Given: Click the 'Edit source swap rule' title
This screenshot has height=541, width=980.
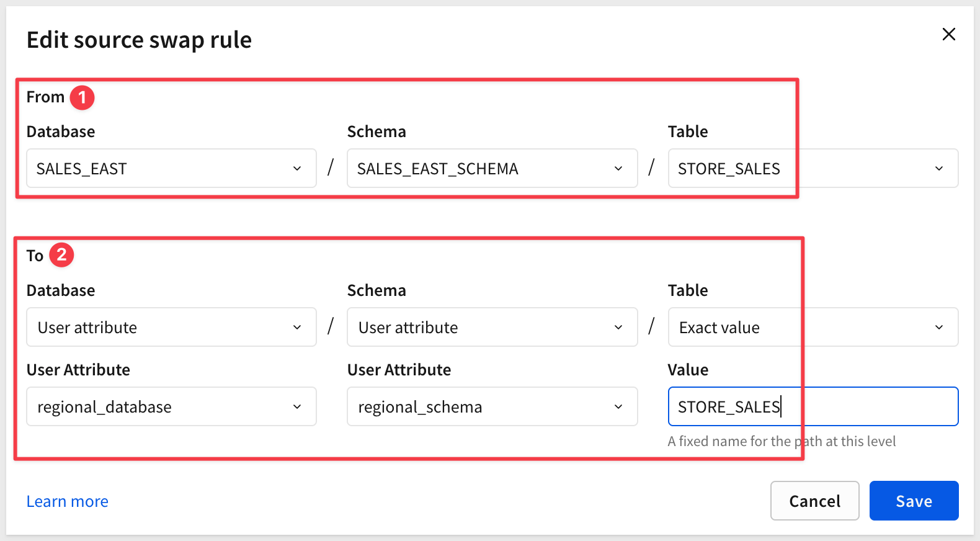Looking at the screenshot, I should (139, 40).
